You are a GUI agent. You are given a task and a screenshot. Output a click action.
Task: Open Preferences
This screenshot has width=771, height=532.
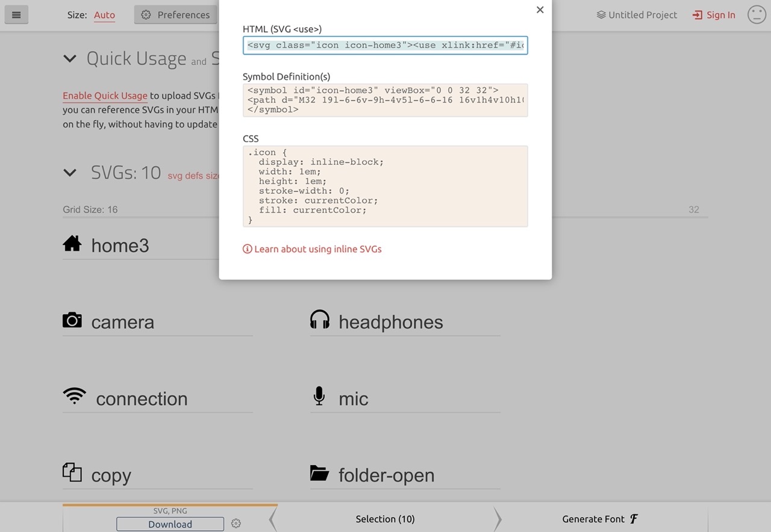click(175, 15)
